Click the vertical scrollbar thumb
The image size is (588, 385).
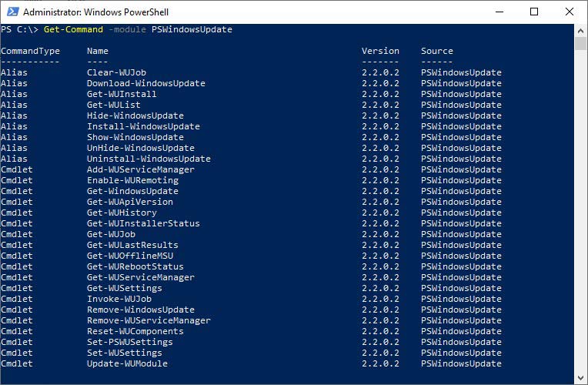pyautogui.click(x=581, y=42)
